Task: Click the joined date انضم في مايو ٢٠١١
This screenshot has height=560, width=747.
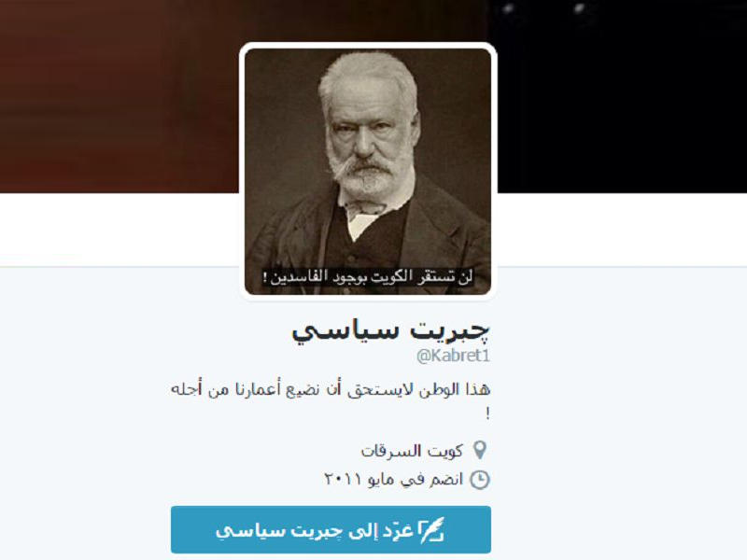Action: [393, 479]
